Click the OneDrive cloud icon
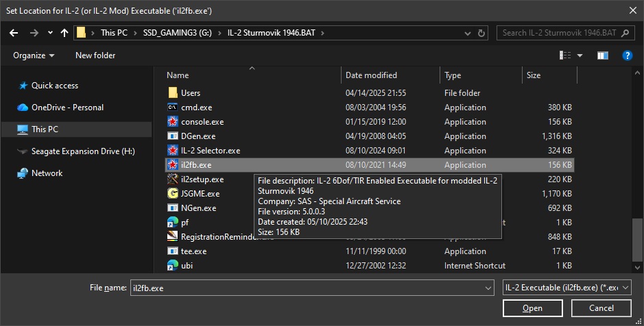This screenshot has height=326, width=644. pyautogui.click(x=23, y=108)
